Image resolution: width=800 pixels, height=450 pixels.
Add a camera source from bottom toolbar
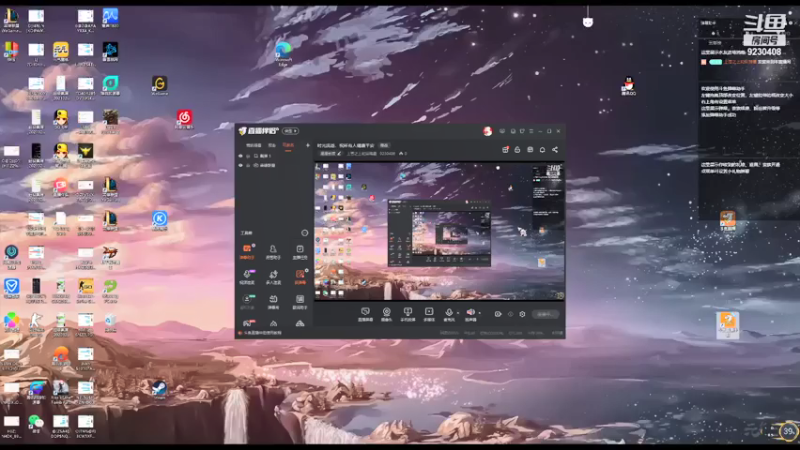pyautogui.click(x=386, y=314)
